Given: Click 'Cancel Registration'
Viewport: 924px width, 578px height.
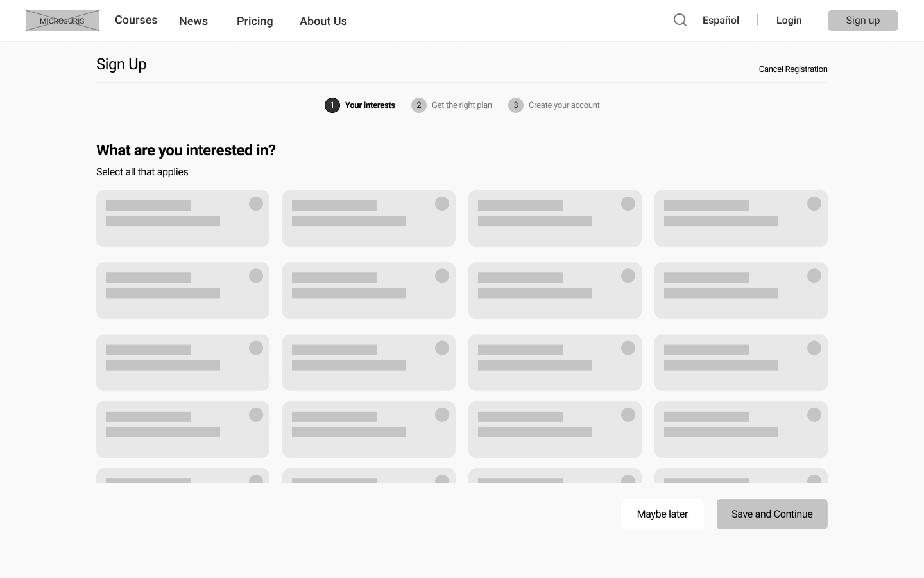Looking at the screenshot, I should pyautogui.click(x=793, y=69).
